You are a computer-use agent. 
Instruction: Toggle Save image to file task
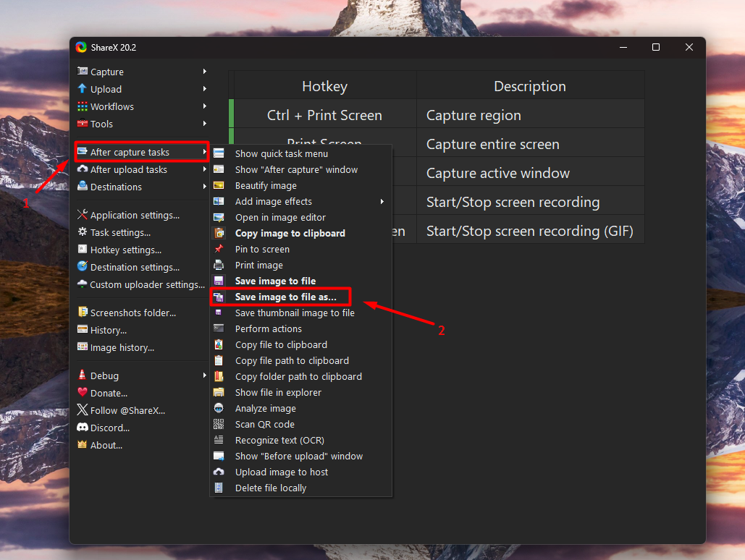[300, 281]
